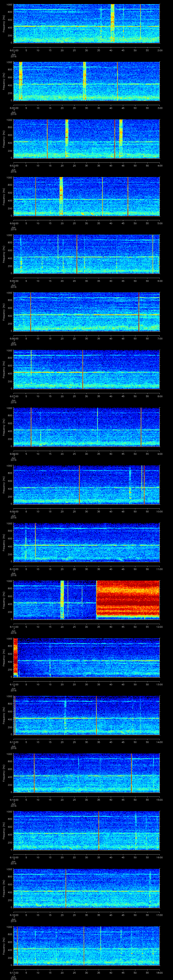
Task: Click the red band at the start of the 6:12:00 panel
Action: coord(16,657)
